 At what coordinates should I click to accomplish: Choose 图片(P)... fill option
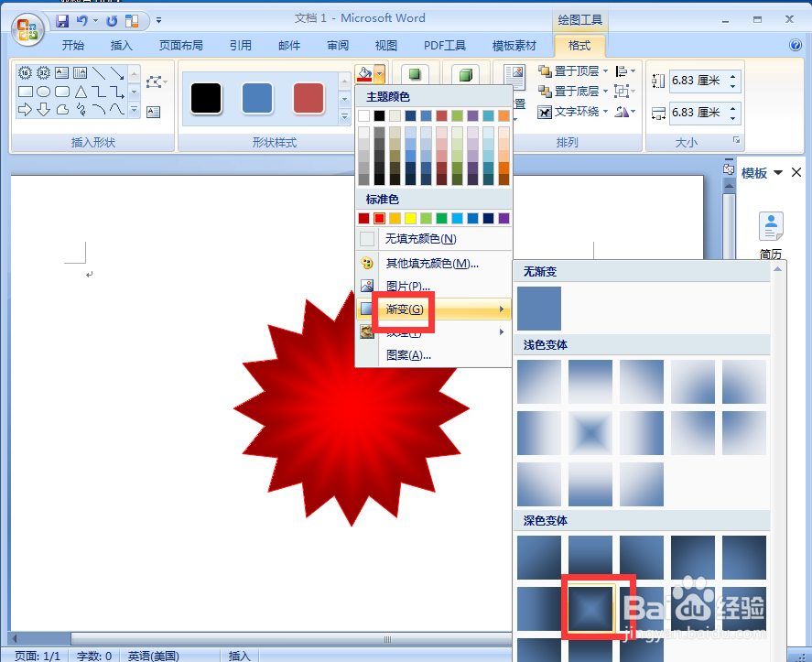click(x=434, y=286)
